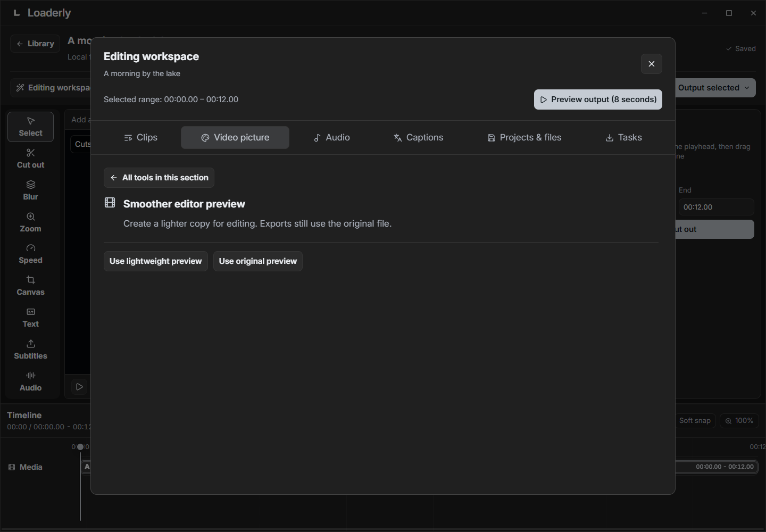The height and width of the screenshot is (532, 766).
Task: Open the 100% zoom level control
Action: (x=739, y=420)
